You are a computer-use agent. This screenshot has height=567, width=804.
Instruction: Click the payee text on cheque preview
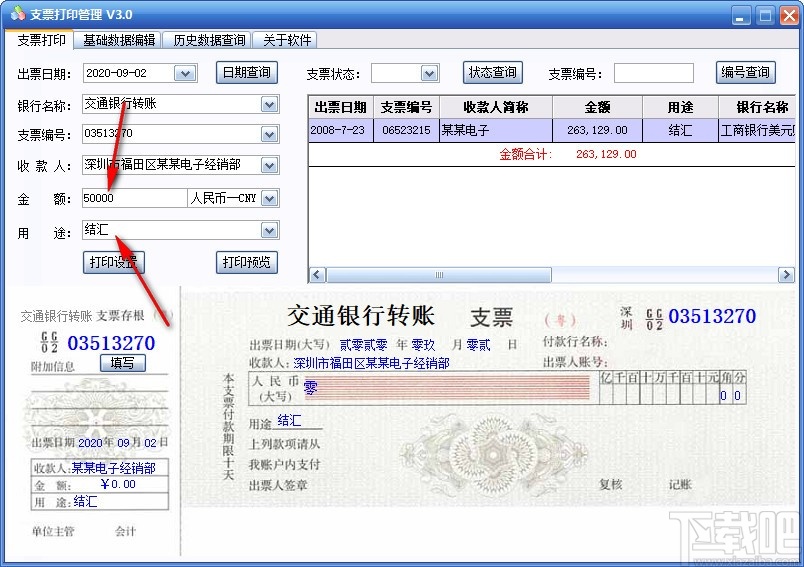371,363
